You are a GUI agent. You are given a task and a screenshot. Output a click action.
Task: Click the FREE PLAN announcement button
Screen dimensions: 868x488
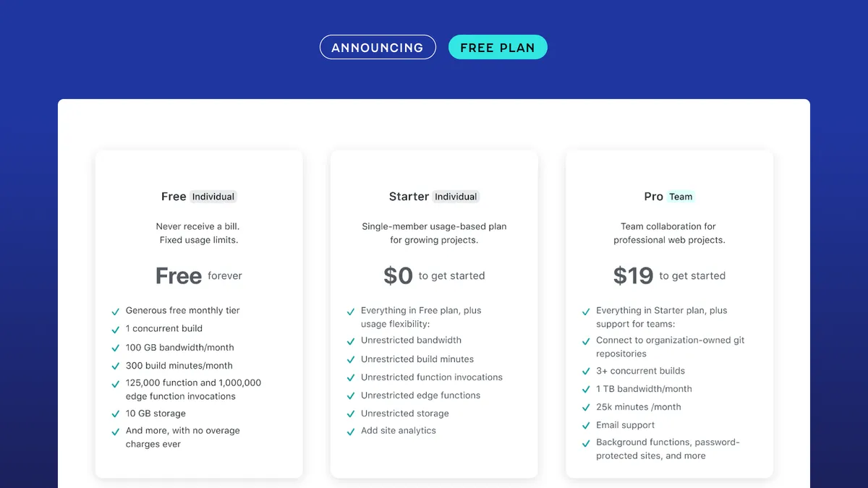tap(498, 47)
